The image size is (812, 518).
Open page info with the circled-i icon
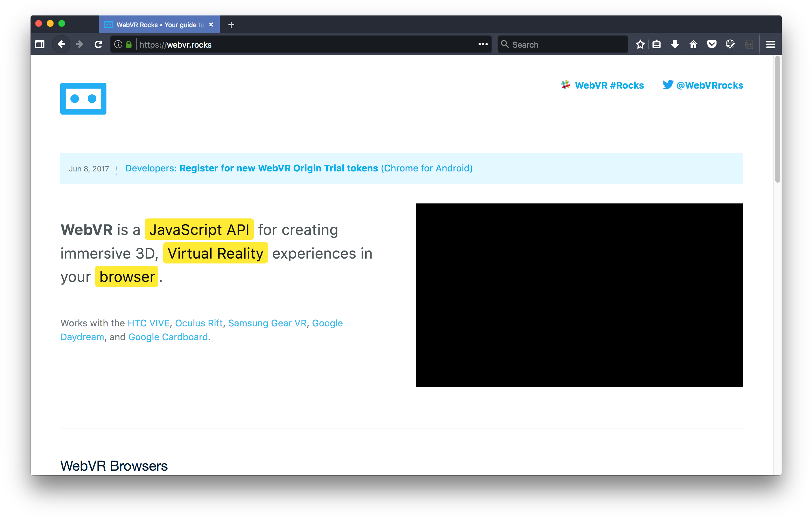point(118,44)
